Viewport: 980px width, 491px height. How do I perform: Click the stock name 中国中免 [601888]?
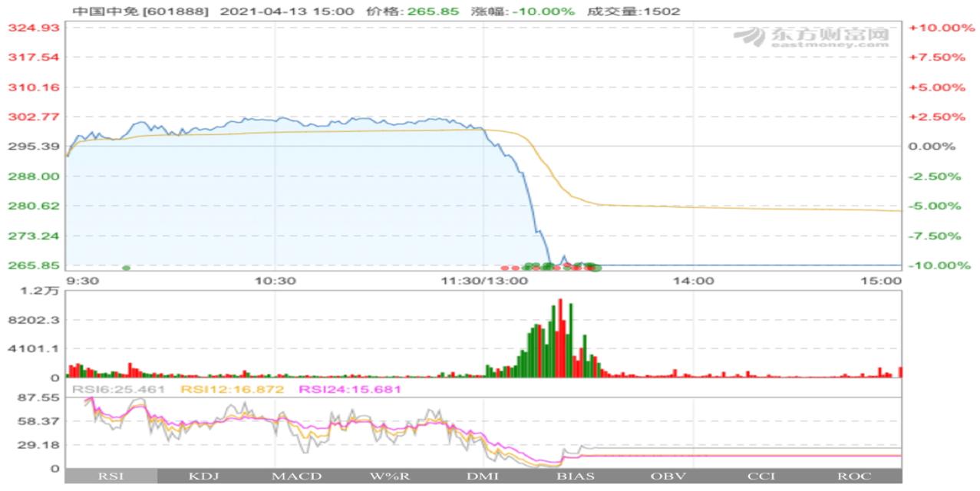click(x=140, y=12)
